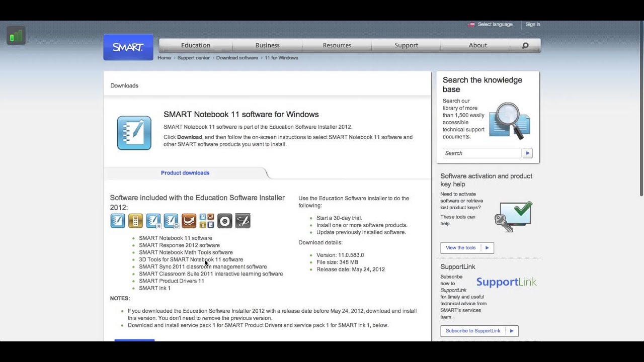This screenshot has height=362, width=644.
Task: Click 'Update previously installed software.' text
Action: (361, 232)
